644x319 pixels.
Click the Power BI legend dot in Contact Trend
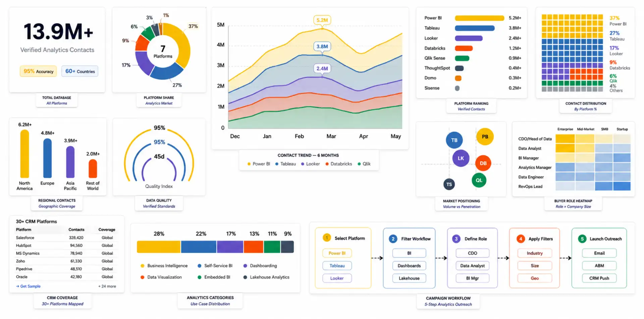(x=249, y=164)
